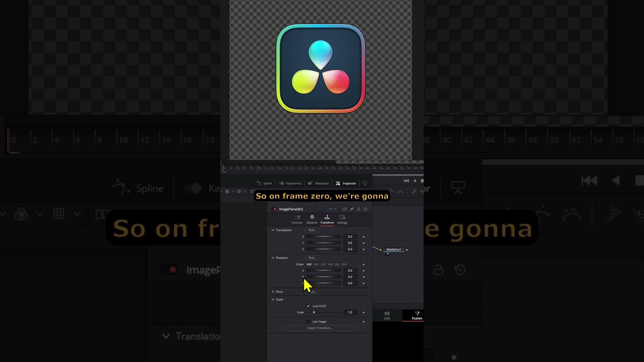Click the Rotation Z value field
This screenshot has width=644, height=362.
point(350,283)
